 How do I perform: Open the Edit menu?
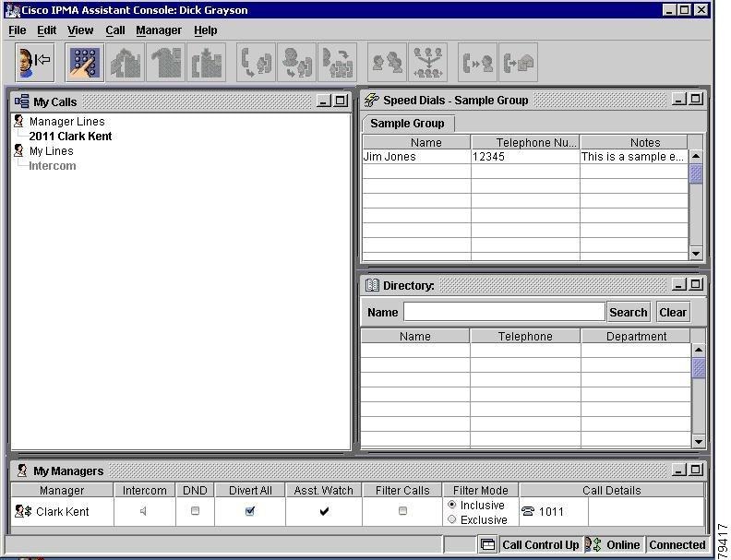[47, 30]
